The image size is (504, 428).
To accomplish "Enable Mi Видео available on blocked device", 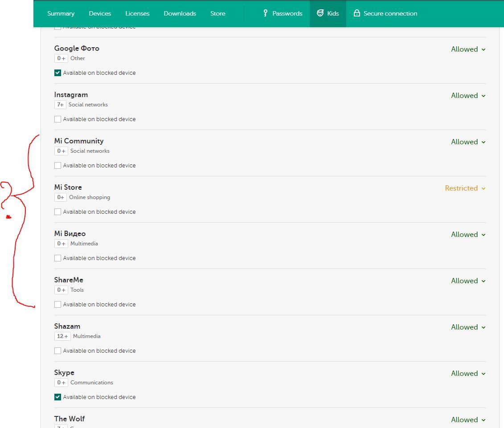I will click(57, 258).
